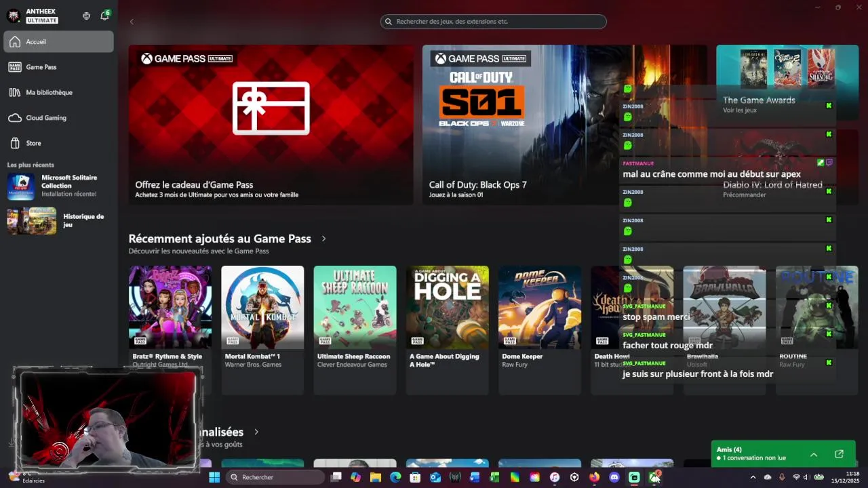Select the Accueil home tab
Viewport: 868px width, 488px height.
pos(59,41)
